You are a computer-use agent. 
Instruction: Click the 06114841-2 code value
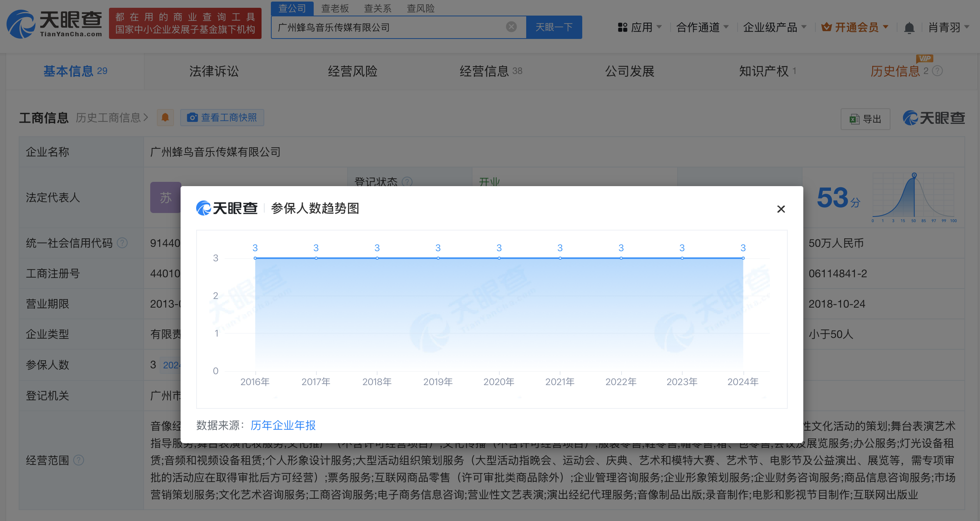point(838,273)
